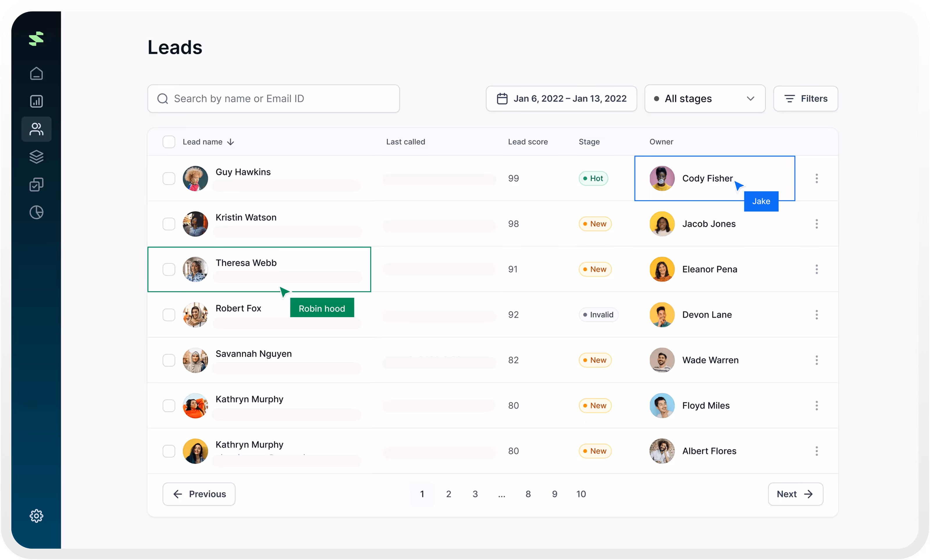Viewport: 930px width, 560px height.
Task: Expand the All stages dropdown
Action: click(x=705, y=99)
